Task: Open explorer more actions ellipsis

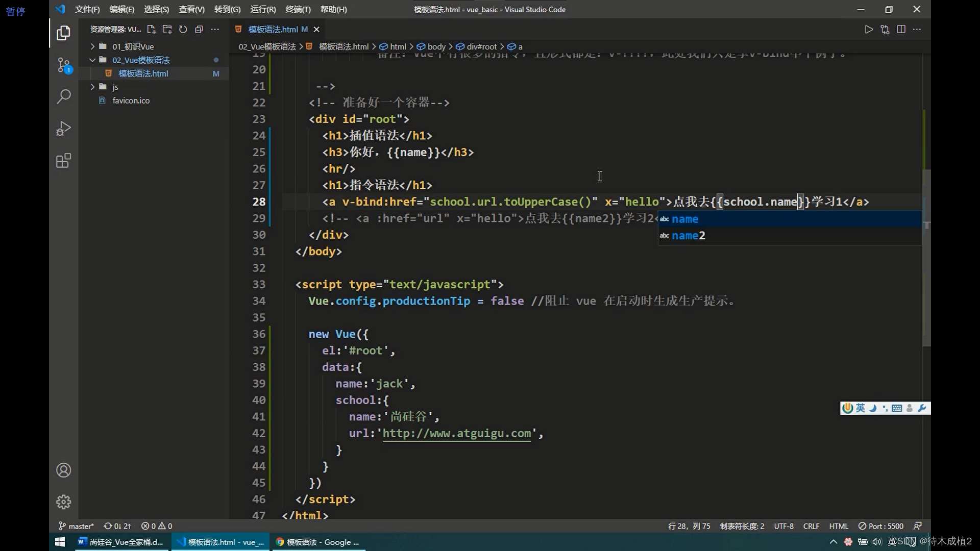Action: click(215, 30)
